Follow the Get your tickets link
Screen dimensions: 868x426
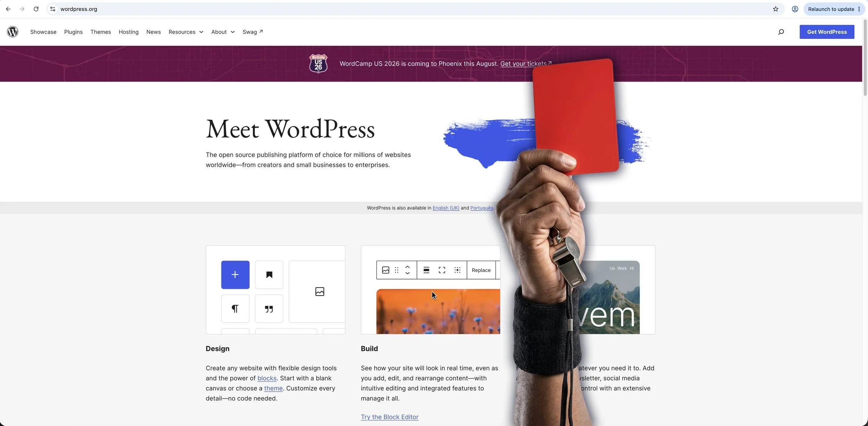coord(526,64)
